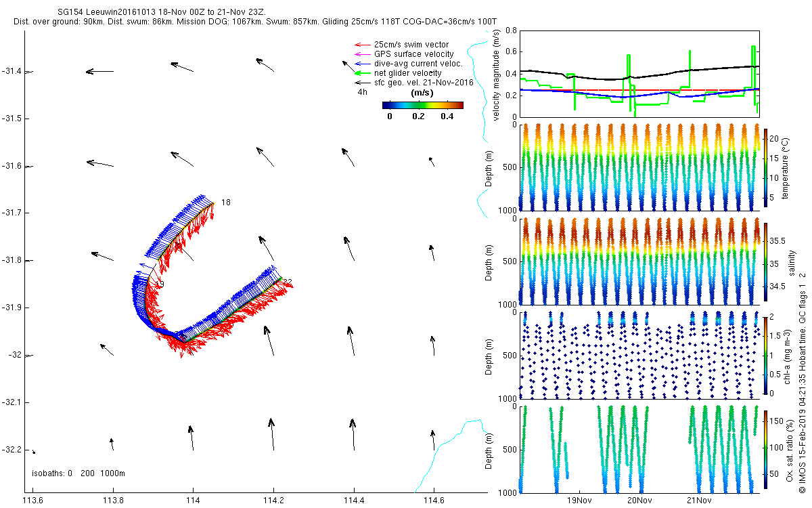This screenshot has height=508, width=812.
Task: Click the red swim vector legend arrow
Action: (361, 45)
